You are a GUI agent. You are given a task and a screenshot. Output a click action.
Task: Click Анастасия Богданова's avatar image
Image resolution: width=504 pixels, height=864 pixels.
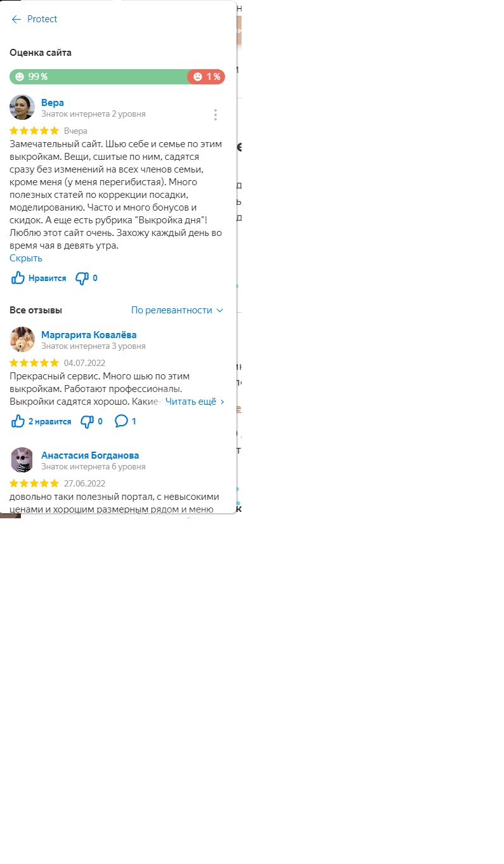tap(22, 460)
